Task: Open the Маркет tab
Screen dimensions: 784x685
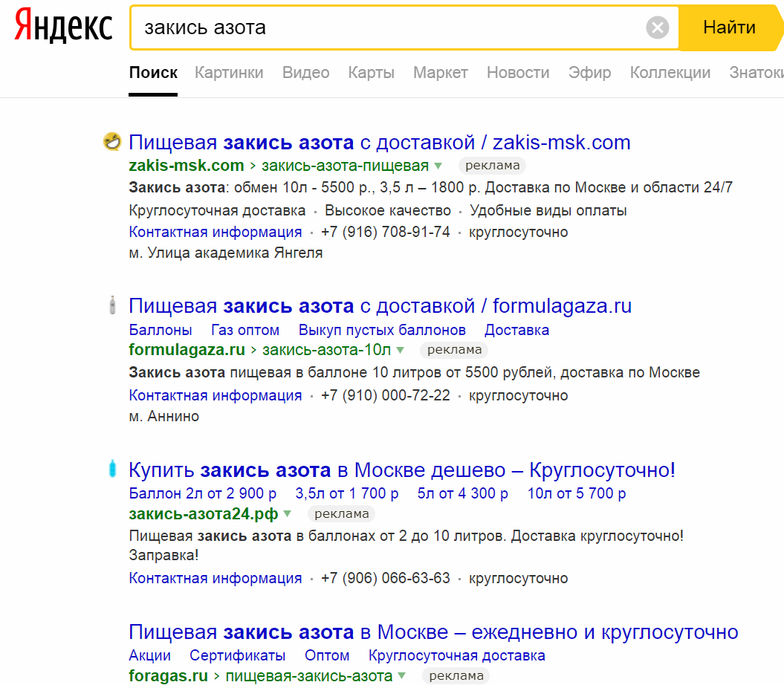Action: tap(441, 73)
